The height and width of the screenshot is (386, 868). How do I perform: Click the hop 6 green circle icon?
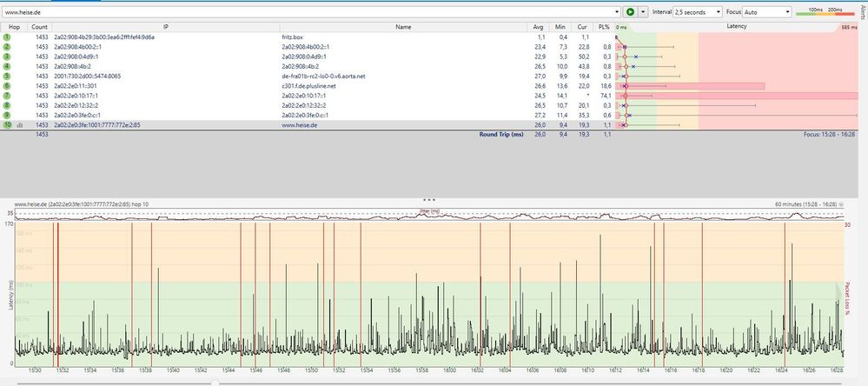pyautogui.click(x=6, y=86)
